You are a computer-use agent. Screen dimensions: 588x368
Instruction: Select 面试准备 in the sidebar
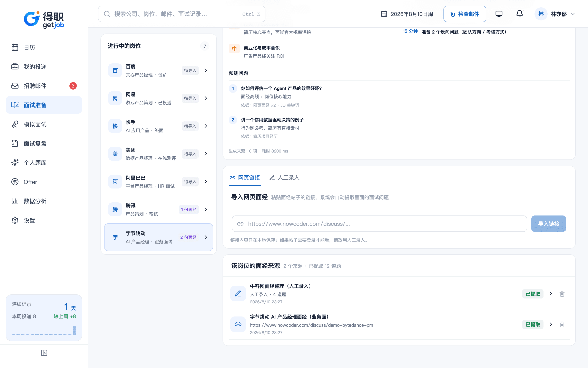coord(44,105)
